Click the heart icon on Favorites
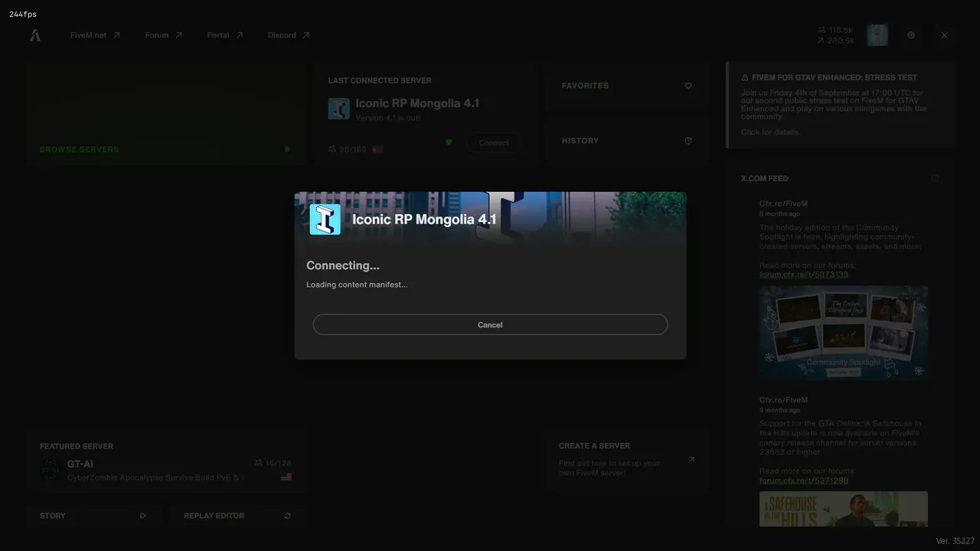Image resolution: width=980 pixels, height=551 pixels. click(x=688, y=86)
